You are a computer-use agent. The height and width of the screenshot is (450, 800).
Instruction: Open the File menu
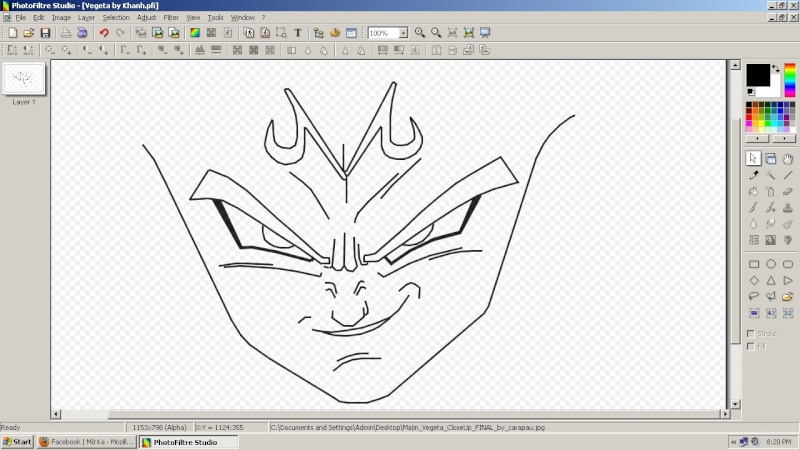click(x=20, y=17)
